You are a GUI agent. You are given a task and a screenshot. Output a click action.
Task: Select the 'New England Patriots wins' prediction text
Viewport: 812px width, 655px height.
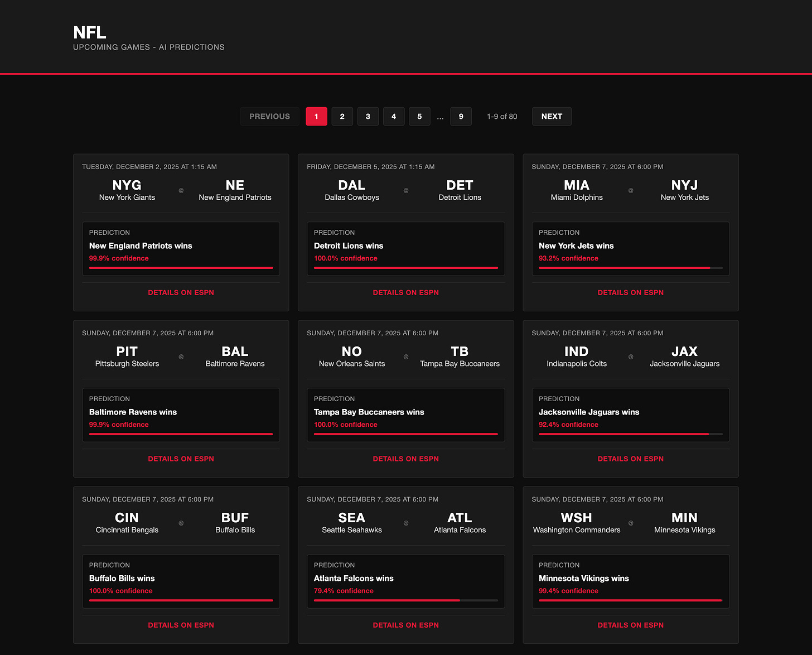(141, 245)
